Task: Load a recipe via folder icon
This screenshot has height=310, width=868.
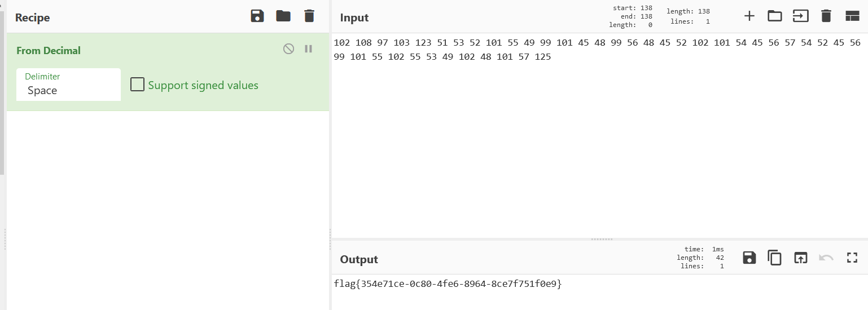Action: pyautogui.click(x=283, y=16)
